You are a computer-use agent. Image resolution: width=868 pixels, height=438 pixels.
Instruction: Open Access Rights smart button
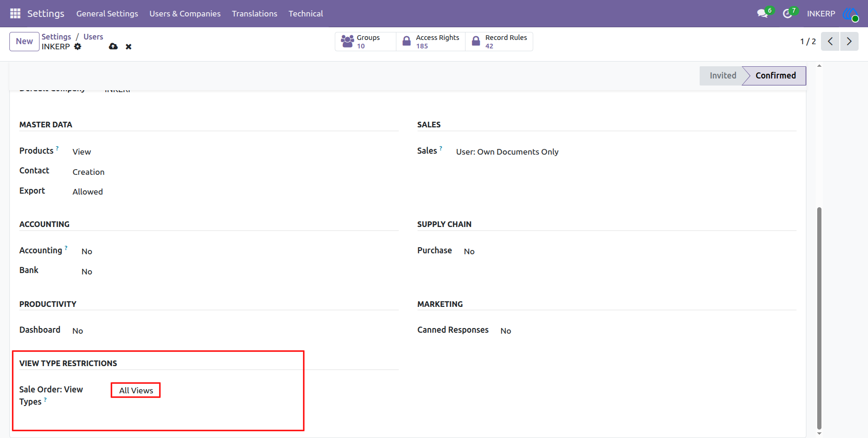coord(431,41)
